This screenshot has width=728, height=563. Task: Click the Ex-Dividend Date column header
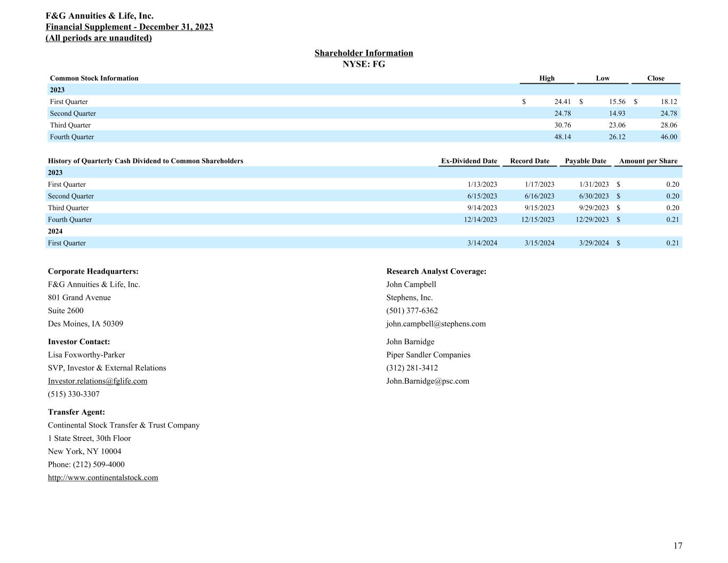click(x=469, y=161)
